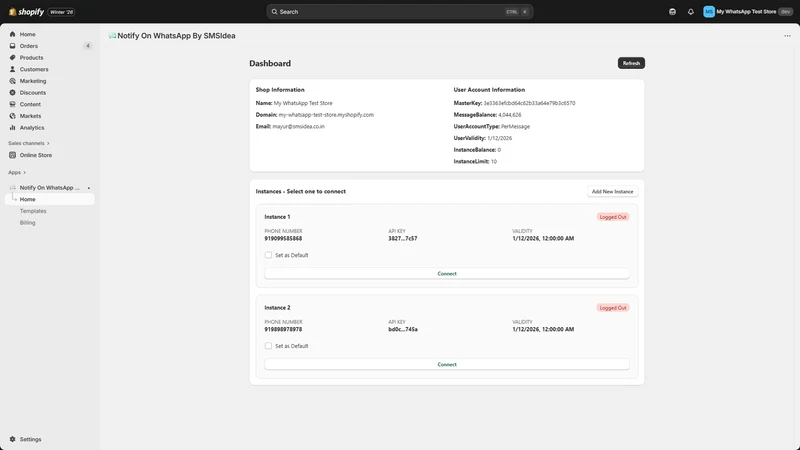Click phone number 919898978978

click(x=283, y=330)
